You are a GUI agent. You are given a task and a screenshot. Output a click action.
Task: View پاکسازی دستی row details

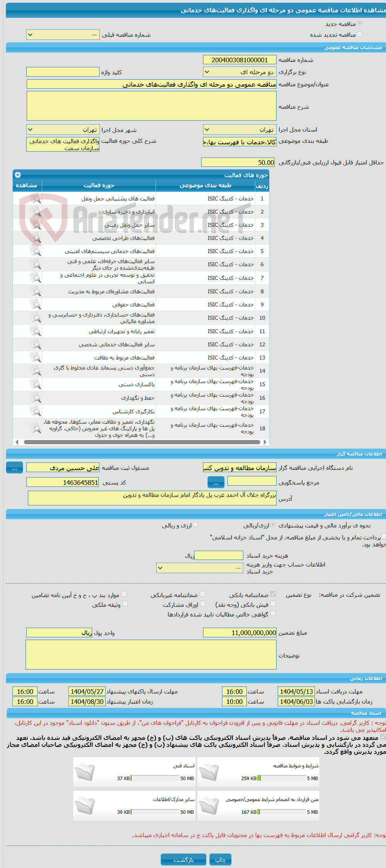pos(35,384)
